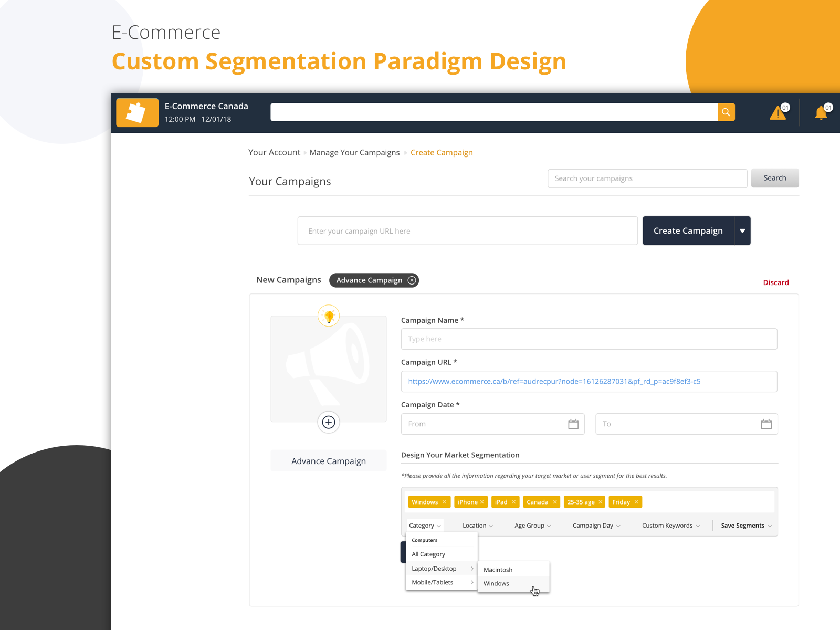Viewport: 840px width, 630px height.
Task: Expand the Mobile/Tablets menu item
Action: [x=441, y=582]
